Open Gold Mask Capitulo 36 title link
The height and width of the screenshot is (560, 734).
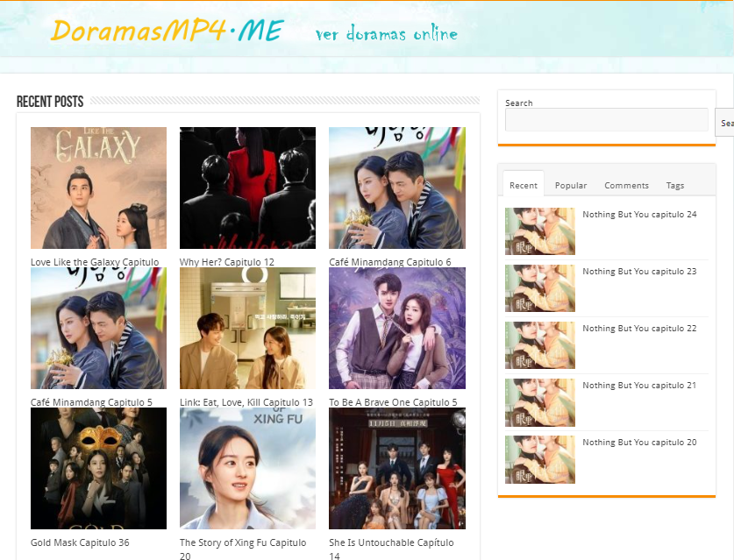click(80, 542)
